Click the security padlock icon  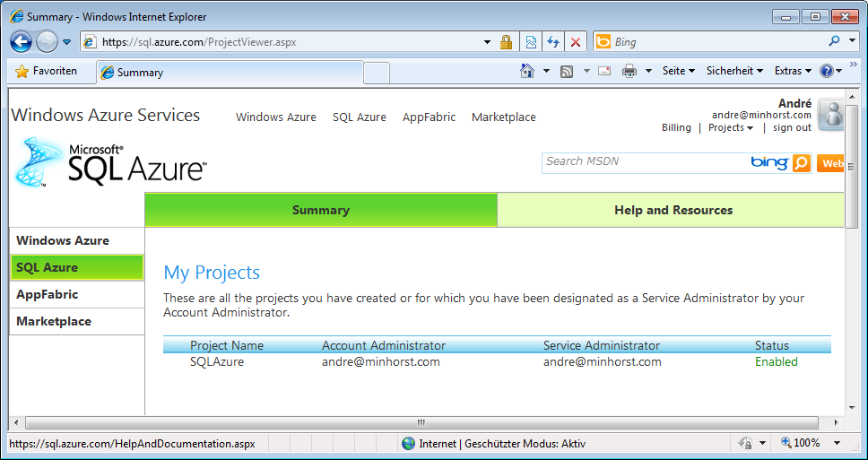pyautogui.click(x=506, y=42)
